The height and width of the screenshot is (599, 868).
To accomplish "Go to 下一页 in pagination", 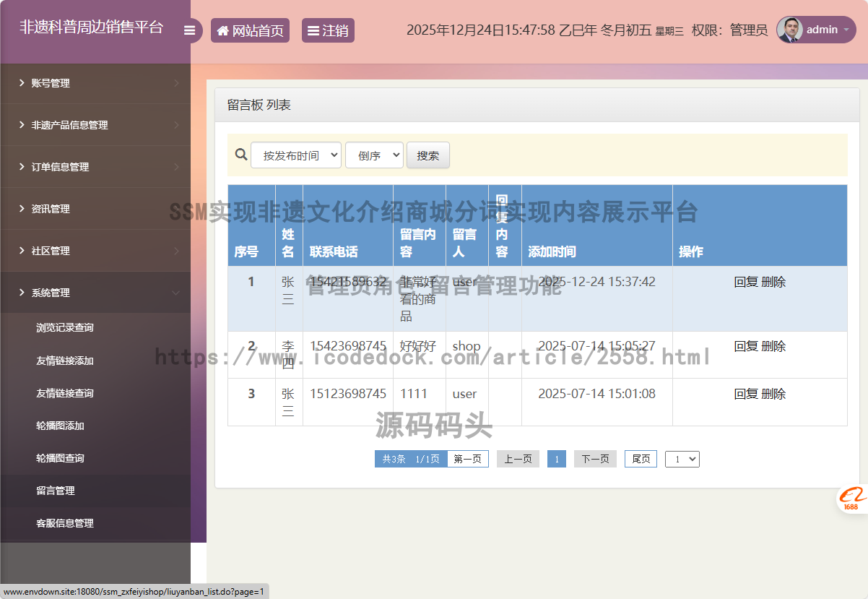I will (x=595, y=459).
